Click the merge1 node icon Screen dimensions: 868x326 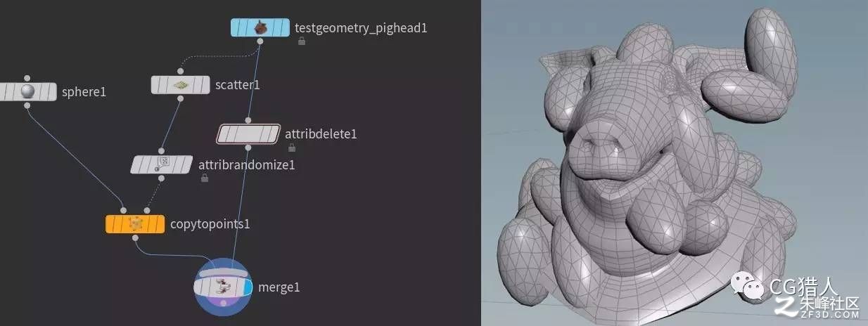223,287
